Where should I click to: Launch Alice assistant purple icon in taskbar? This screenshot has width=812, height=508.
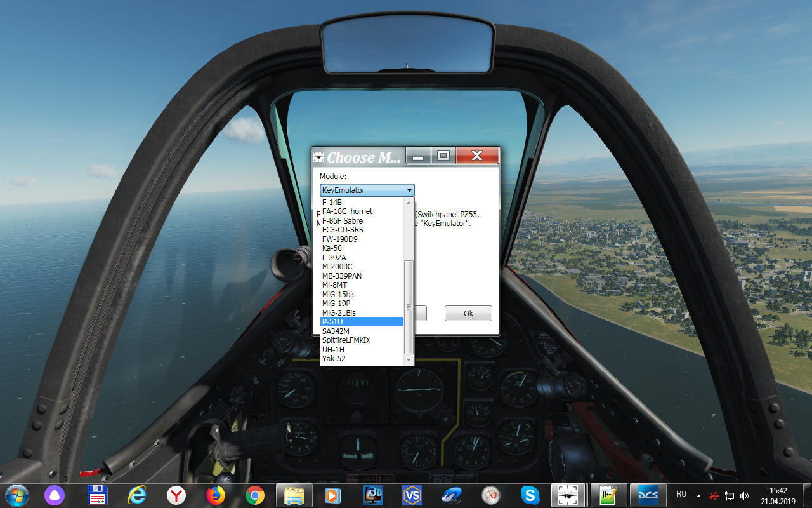coord(54,495)
